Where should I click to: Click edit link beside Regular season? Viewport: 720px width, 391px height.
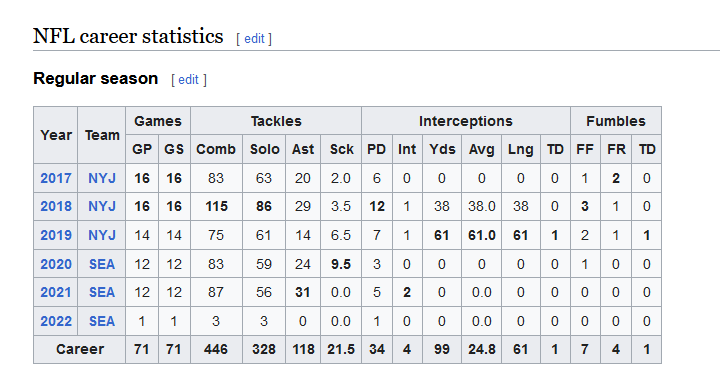tap(188, 80)
